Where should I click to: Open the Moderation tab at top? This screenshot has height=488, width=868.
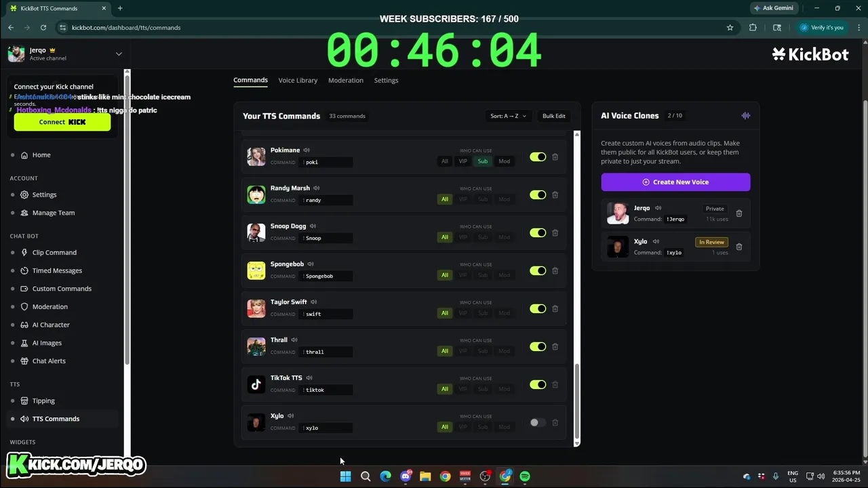(x=346, y=81)
